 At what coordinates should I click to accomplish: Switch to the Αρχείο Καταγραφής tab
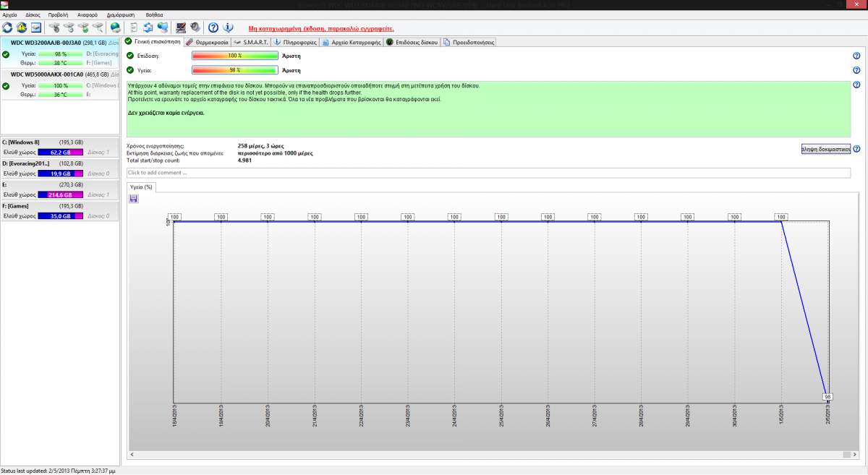352,43
